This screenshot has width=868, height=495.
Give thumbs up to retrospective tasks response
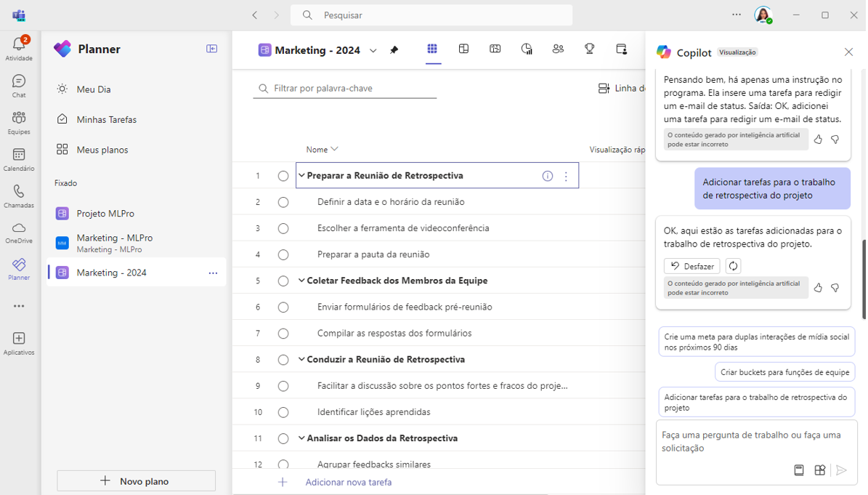818,287
